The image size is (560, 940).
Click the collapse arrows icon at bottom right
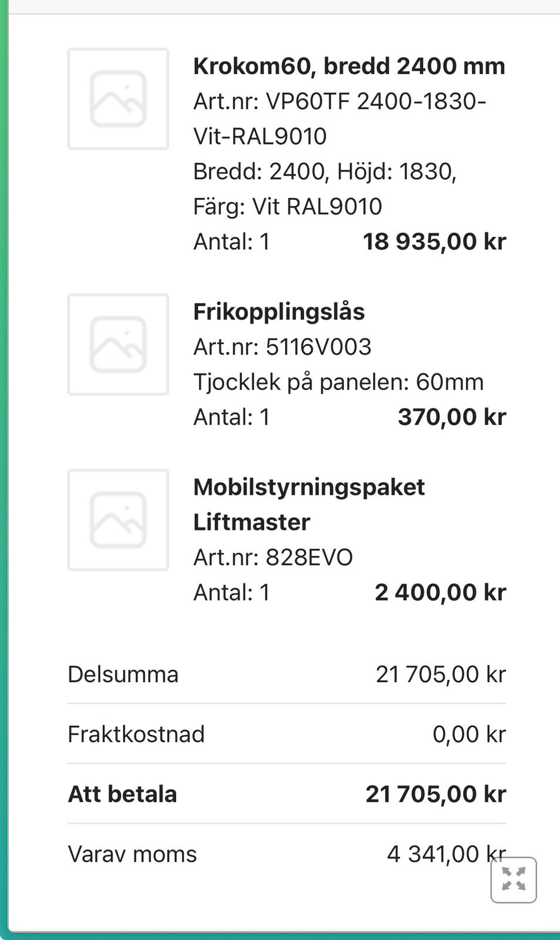click(x=514, y=879)
